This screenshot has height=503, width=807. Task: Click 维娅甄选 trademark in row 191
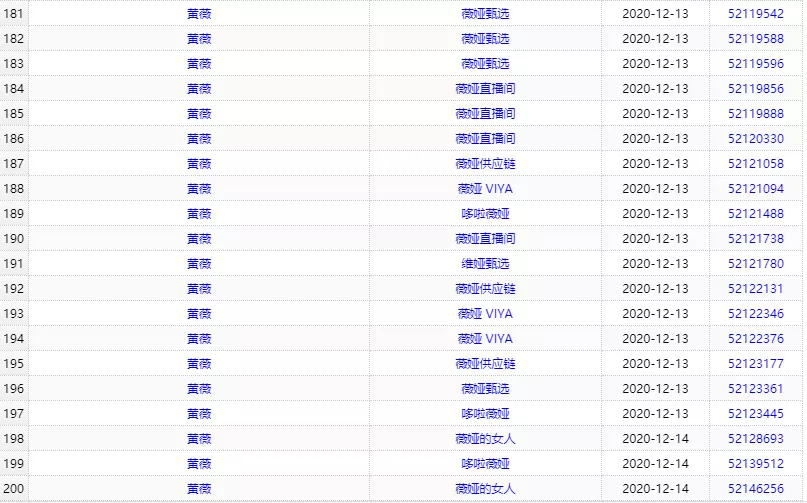(485, 264)
